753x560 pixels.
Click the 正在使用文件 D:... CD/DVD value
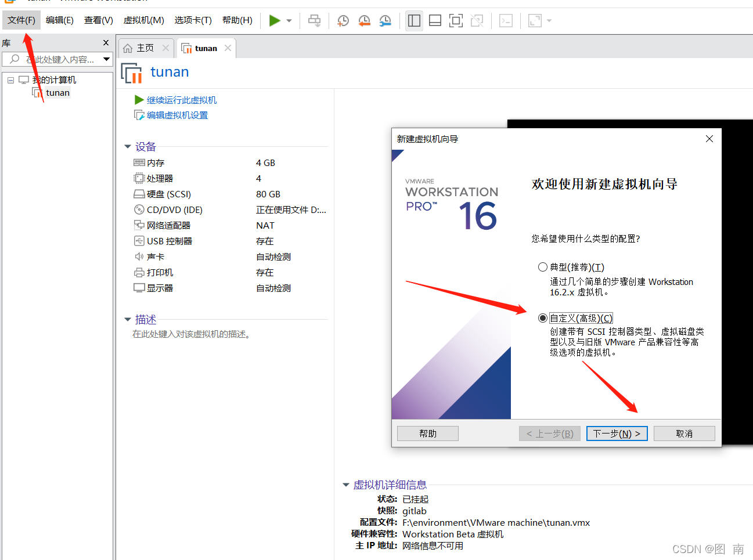(x=291, y=210)
